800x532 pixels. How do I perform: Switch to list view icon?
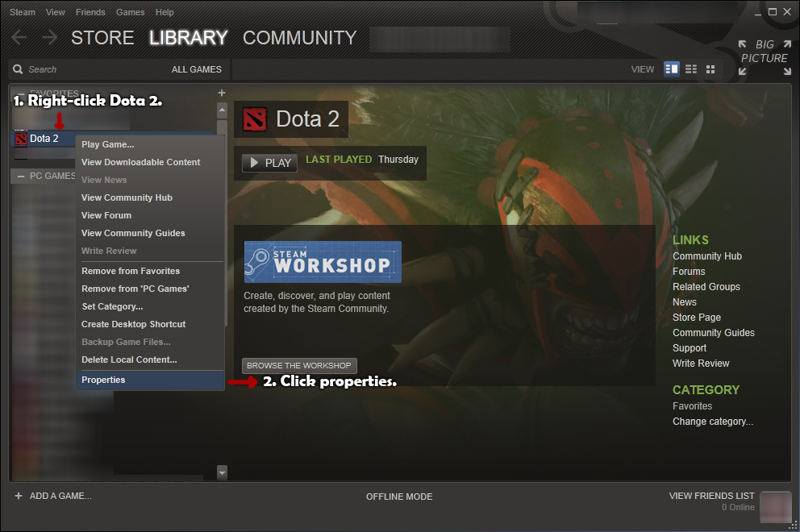[691, 69]
